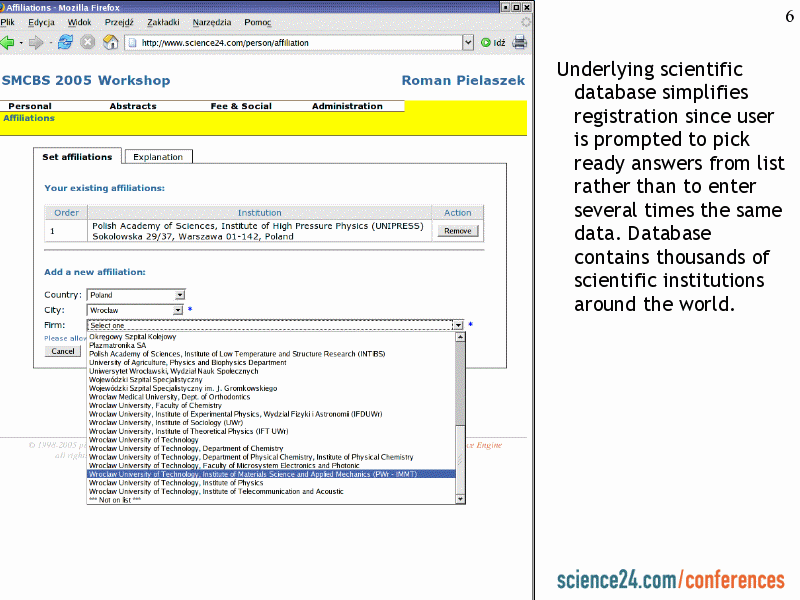Go to the Home page icon
800x600 pixels.
[111, 43]
